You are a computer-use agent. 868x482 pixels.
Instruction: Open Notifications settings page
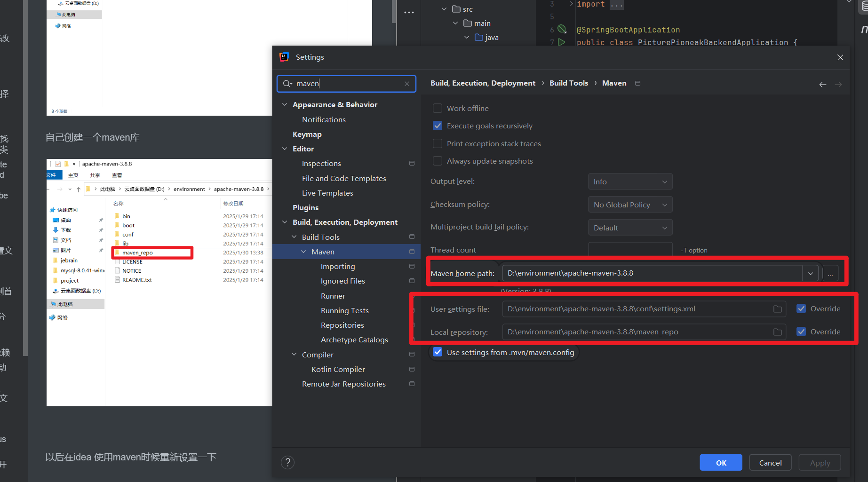pos(324,120)
